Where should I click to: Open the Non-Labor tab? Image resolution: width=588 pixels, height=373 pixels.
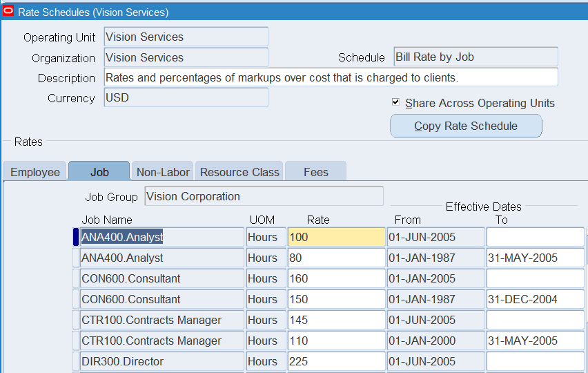click(x=163, y=172)
